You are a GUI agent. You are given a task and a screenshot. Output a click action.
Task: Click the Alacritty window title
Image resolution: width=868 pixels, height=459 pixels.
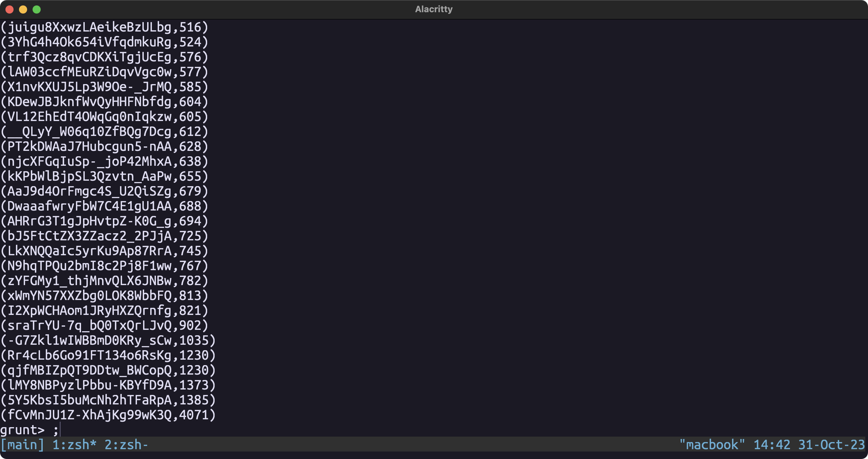click(434, 9)
